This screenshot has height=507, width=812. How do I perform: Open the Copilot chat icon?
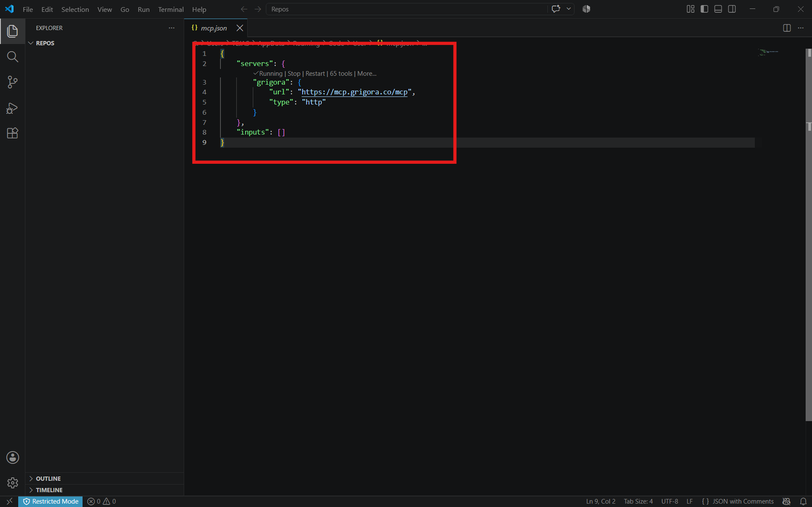pos(556,9)
